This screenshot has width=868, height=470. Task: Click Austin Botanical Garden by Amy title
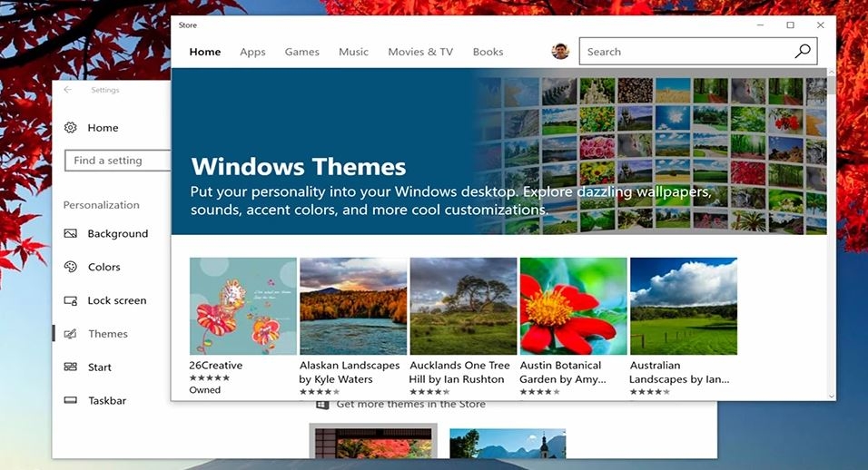point(562,372)
